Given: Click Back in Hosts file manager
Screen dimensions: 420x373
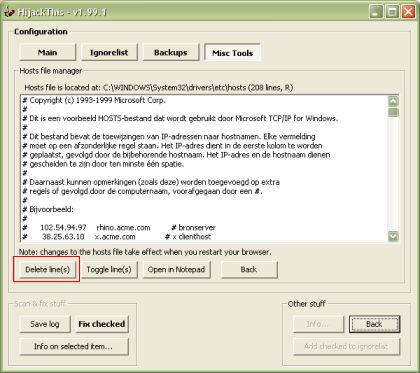Looking at the screenshot, I should (x=249, y=269).
